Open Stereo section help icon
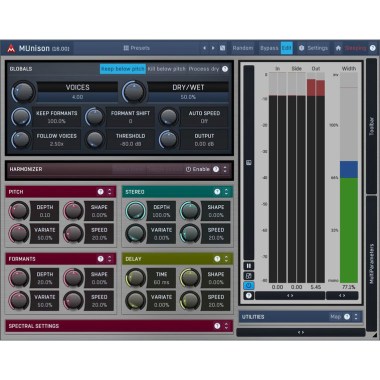 click(x=217, y=192)
